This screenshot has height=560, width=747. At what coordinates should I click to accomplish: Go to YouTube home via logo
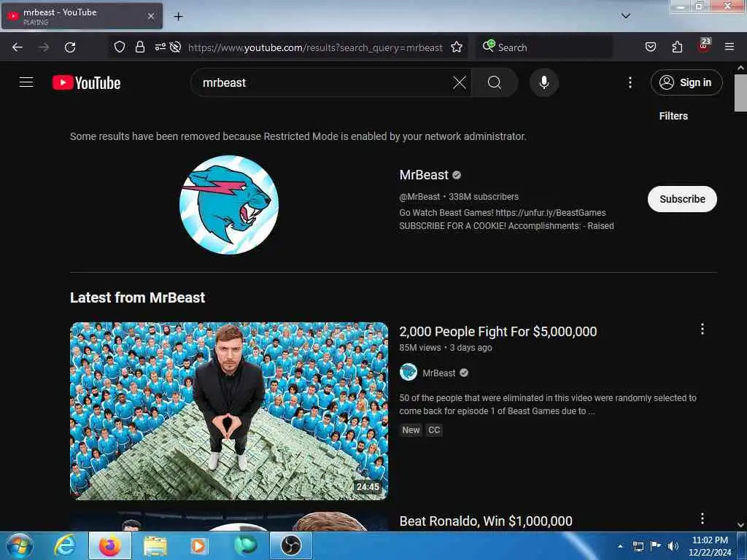[x=86, y=82]
